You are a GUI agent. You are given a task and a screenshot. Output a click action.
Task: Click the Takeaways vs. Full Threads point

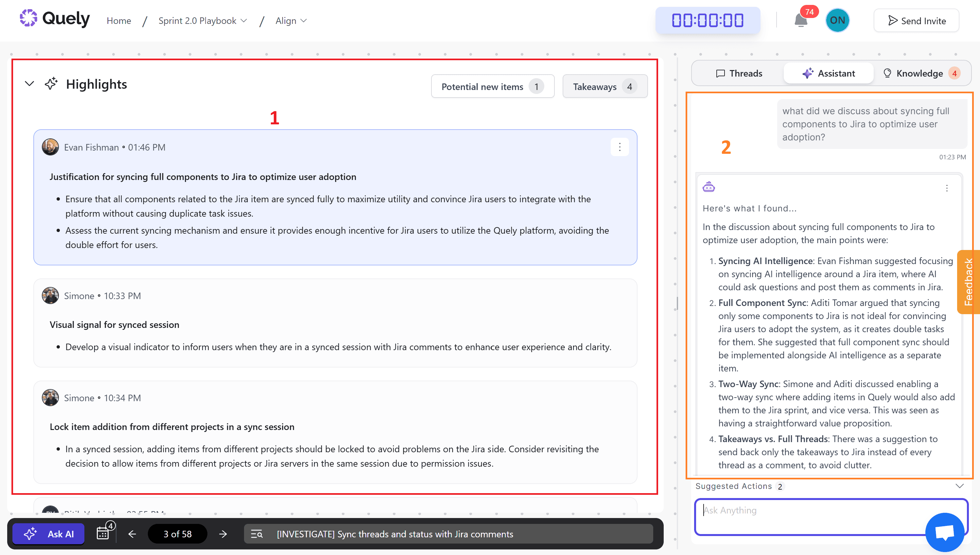pos(828,452)
